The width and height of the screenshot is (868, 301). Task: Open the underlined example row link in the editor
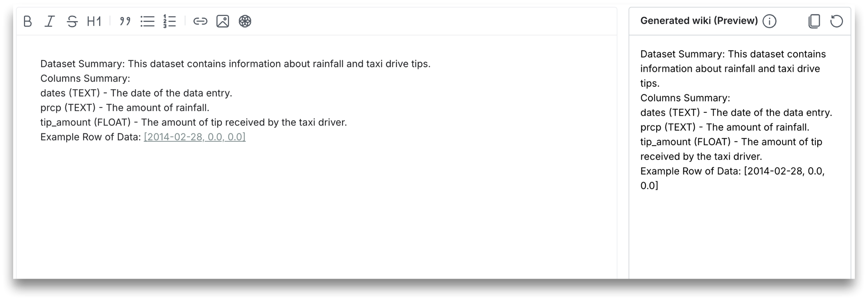195,137
